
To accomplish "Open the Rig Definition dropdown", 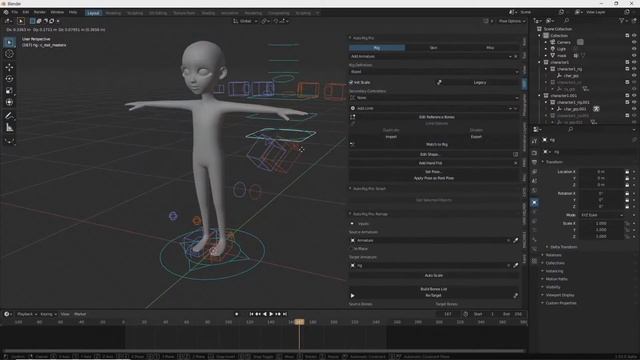I will (x=434, y=72).
